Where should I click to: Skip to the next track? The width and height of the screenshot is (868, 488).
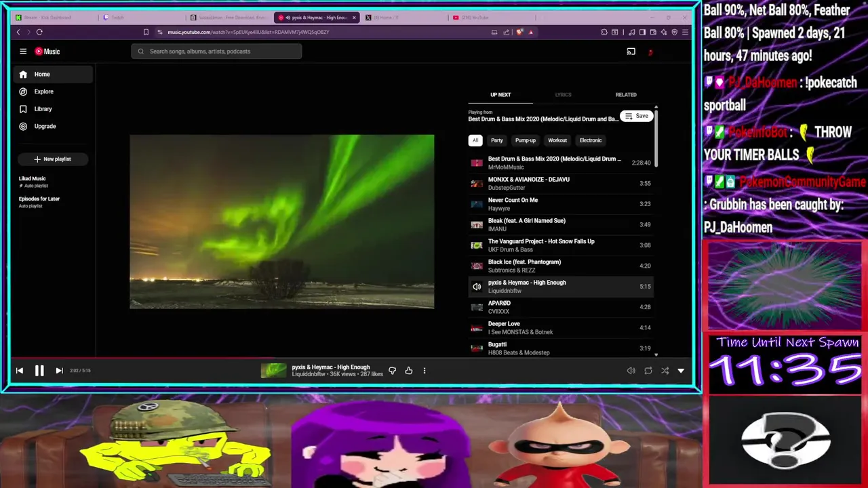coord(59,371)
